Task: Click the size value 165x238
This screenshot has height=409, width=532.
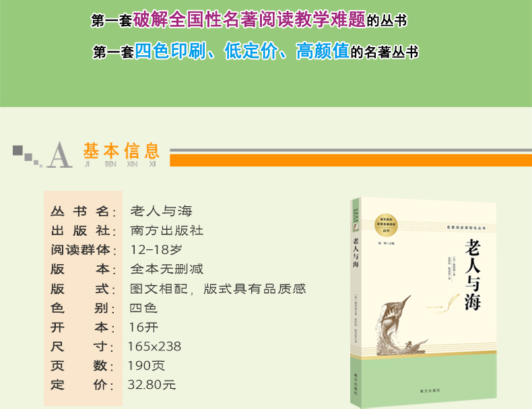Action: click(154, 346)
